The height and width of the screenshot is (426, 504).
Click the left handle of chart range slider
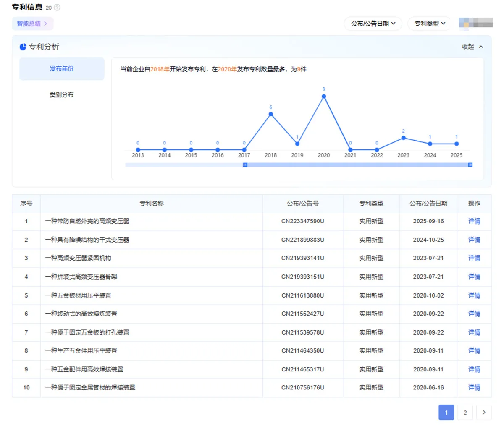(x=245, y=165)
